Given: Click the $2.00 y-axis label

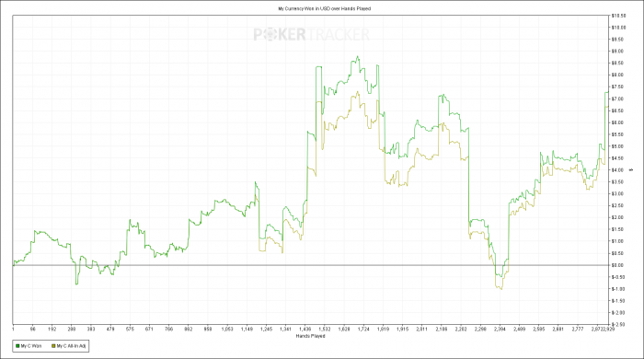Looking at the screenshot, I should [618, 217].
